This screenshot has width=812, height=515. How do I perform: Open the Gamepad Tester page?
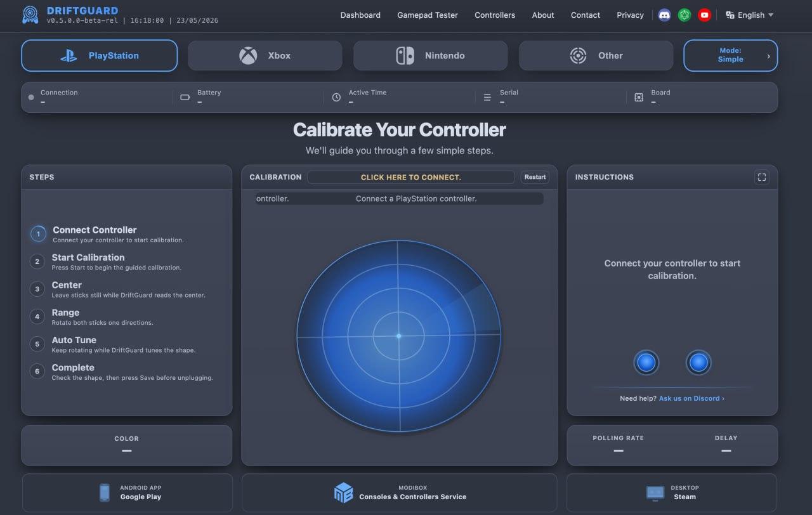pyautogui.click(x=428, y=15)
